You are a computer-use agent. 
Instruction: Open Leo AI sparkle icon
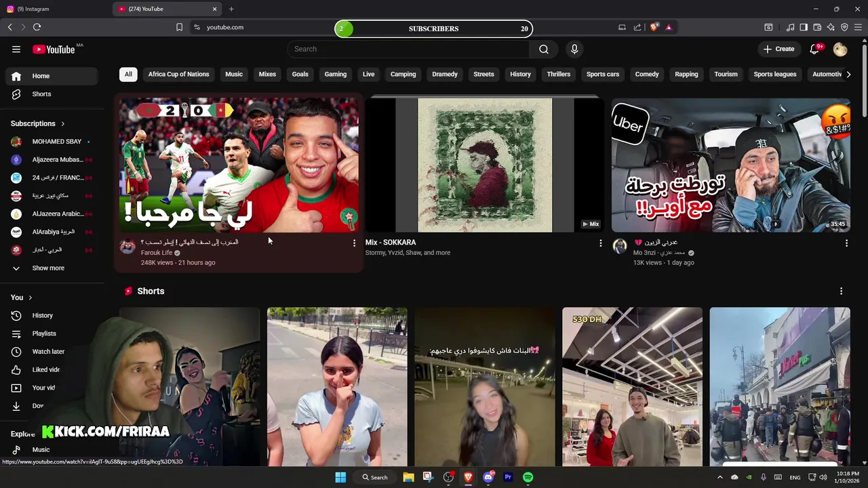click(831, 27)
